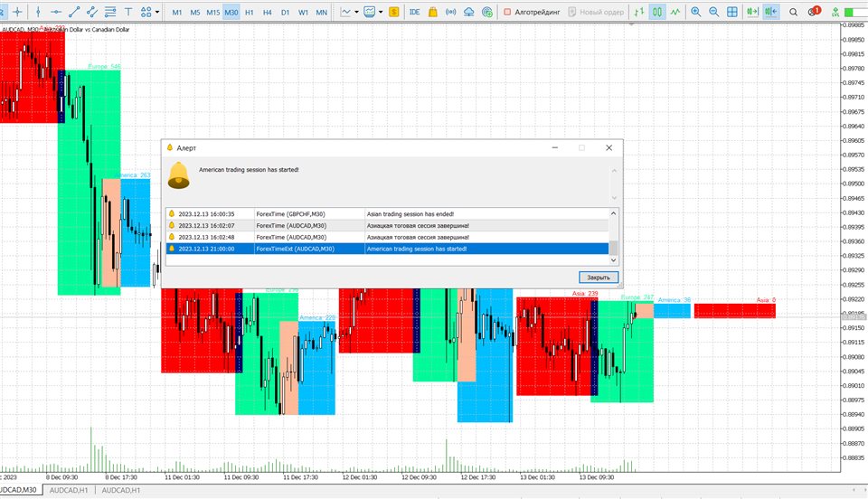
Task: Select alert row 2023.12.13 16:02:07
Action: point(388,225)
